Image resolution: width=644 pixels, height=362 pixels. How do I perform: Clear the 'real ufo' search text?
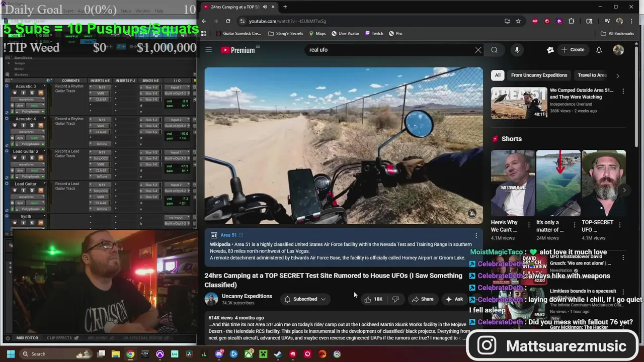coord(478,50)
